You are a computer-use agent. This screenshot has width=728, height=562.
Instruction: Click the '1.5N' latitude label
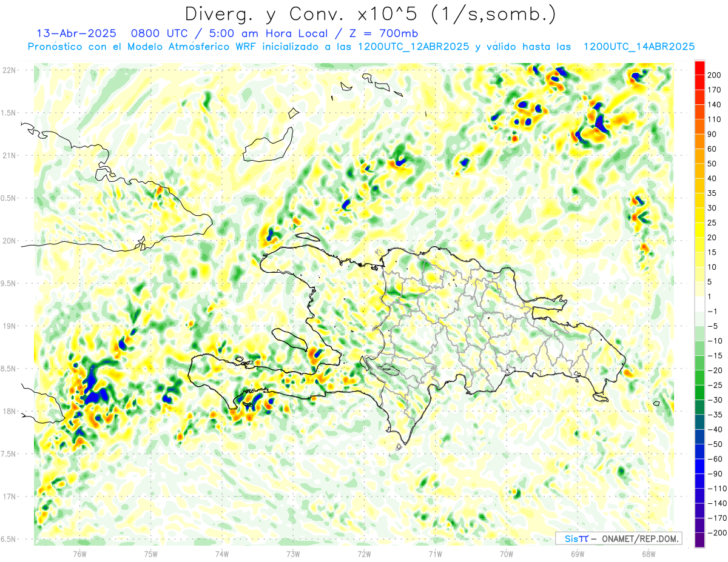(x=9, y=113)
